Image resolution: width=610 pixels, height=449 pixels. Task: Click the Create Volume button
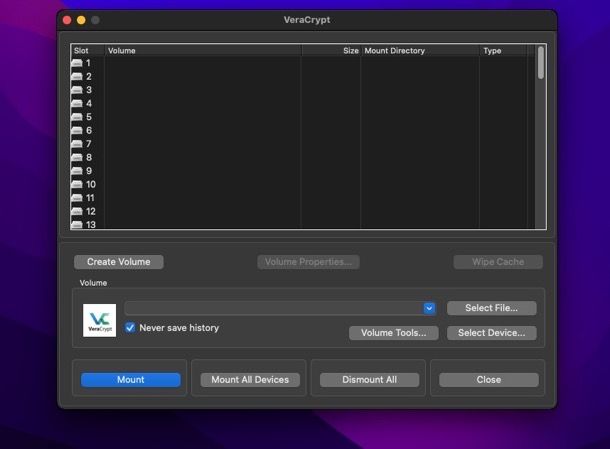pyautogui.click(x=119, y=262)
